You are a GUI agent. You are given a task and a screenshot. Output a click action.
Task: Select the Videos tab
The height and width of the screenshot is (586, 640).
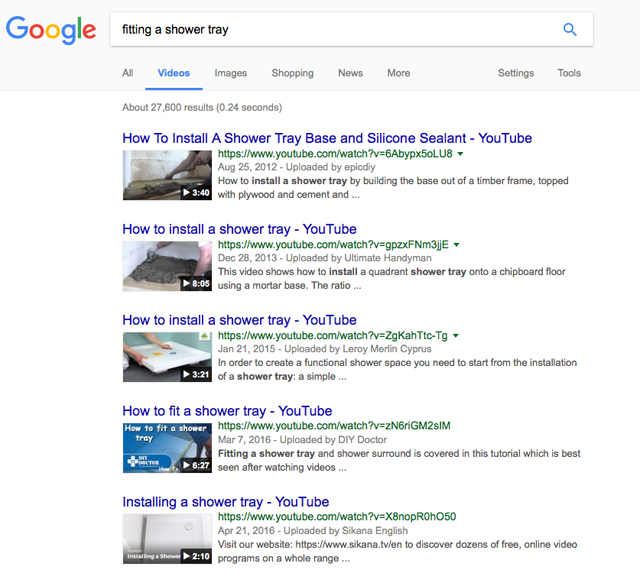coord(174,73)
